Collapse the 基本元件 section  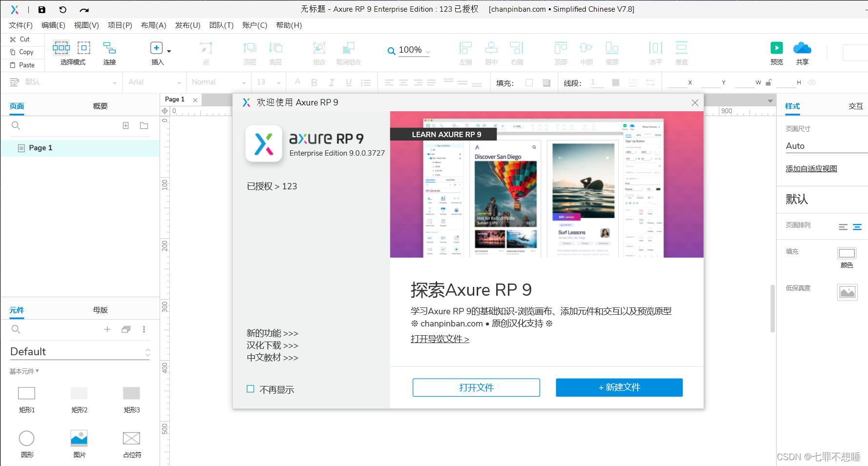(24, 371)
